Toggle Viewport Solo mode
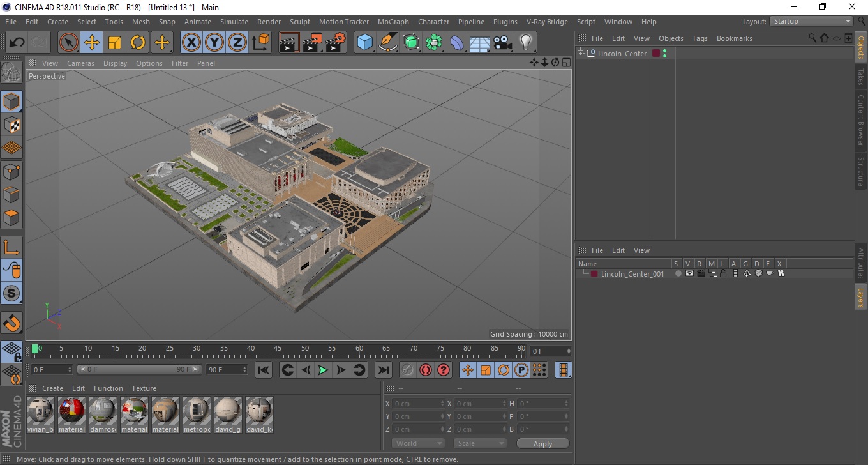 pyautogui.click(x=11, y=293)
